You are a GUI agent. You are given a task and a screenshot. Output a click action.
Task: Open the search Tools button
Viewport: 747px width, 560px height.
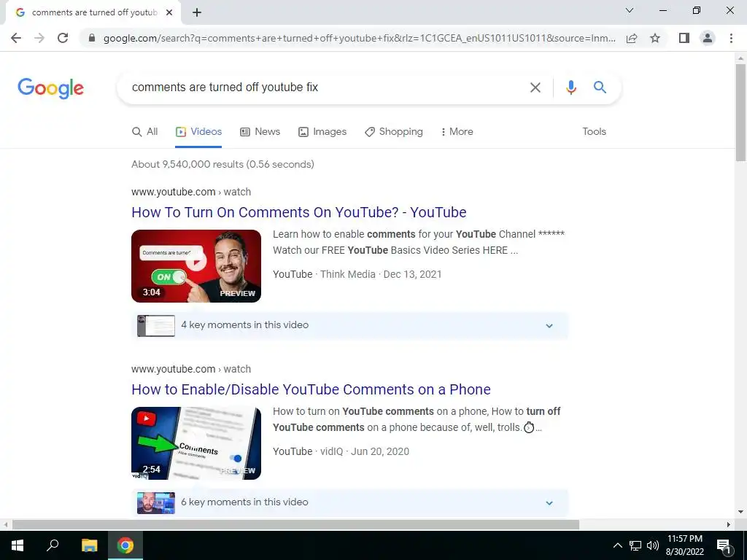pos(594,132)
